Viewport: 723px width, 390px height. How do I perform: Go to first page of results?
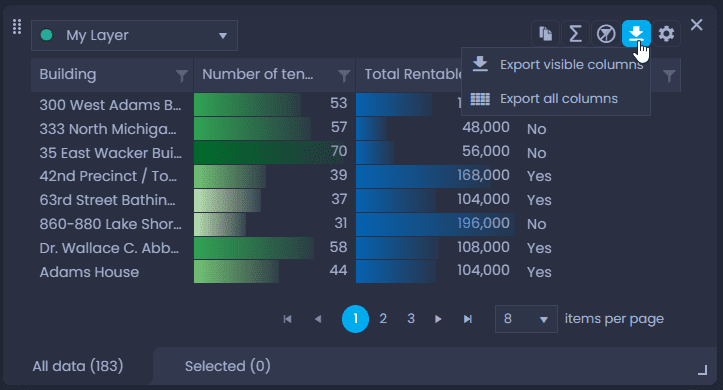click(x=287, y=319)
